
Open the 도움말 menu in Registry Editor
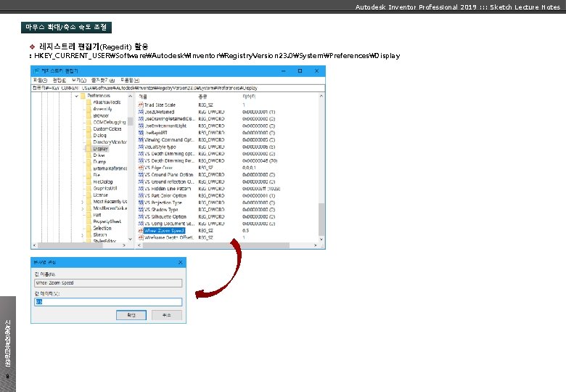130,80
